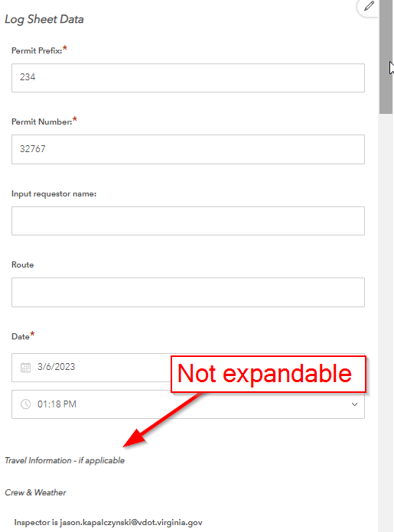Select the 3/6/2023 date value
The width and height of the screenshot is (394, 532).
[x=56, y=367]
